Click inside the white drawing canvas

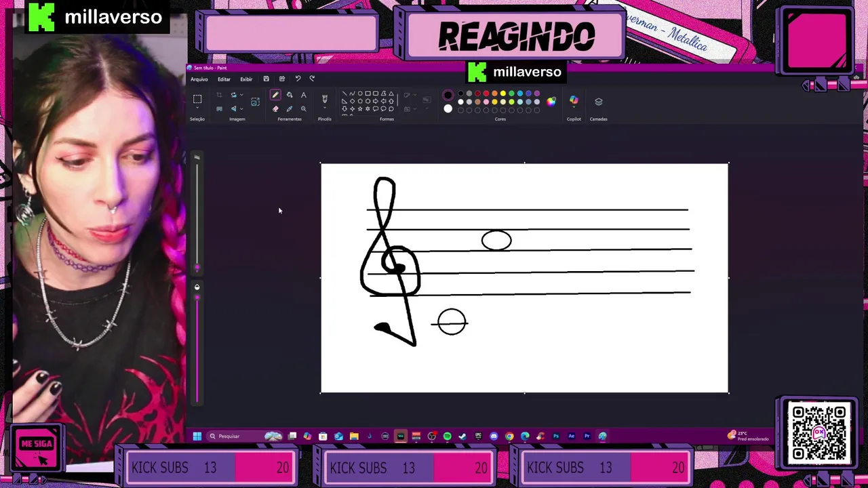click(x=525, y=278)
